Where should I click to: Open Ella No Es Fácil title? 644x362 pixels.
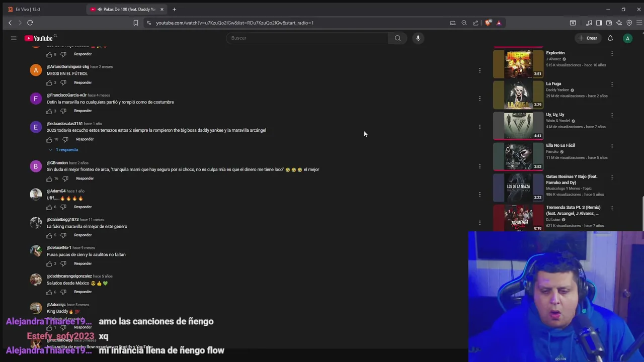(560, 145)
